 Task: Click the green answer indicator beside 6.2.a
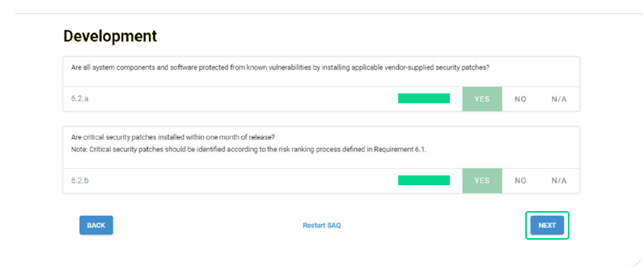(424, 98)
